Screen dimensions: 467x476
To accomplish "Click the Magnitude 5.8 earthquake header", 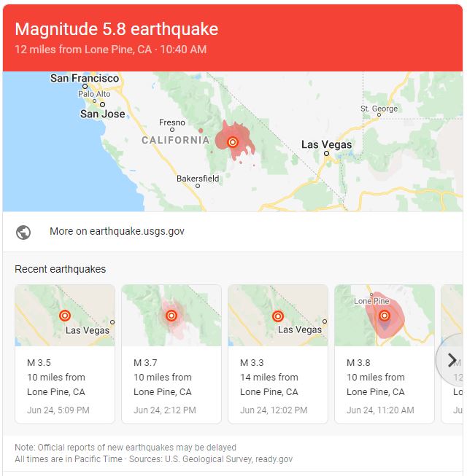I will pyautogui.click(x=117, y=29).
